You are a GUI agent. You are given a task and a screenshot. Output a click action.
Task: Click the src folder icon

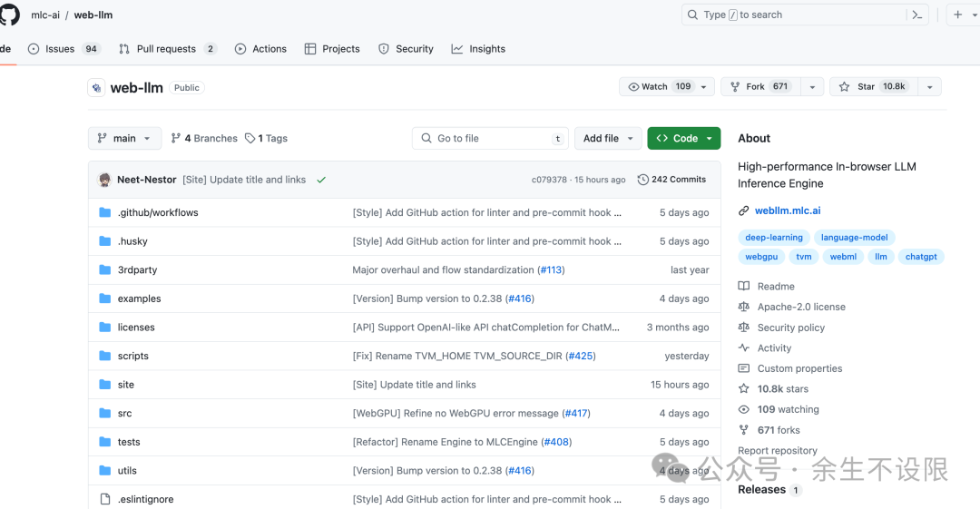point(105,414)
